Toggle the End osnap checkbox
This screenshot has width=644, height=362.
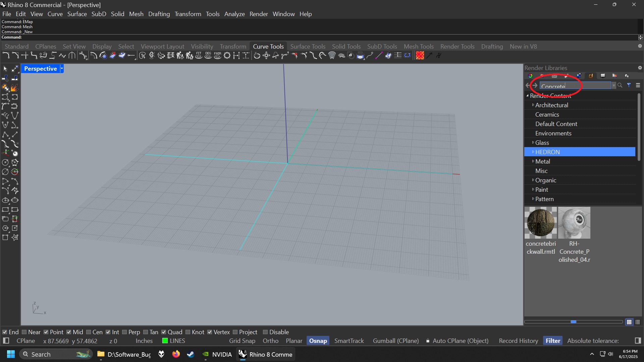click(x=5, y=332)
